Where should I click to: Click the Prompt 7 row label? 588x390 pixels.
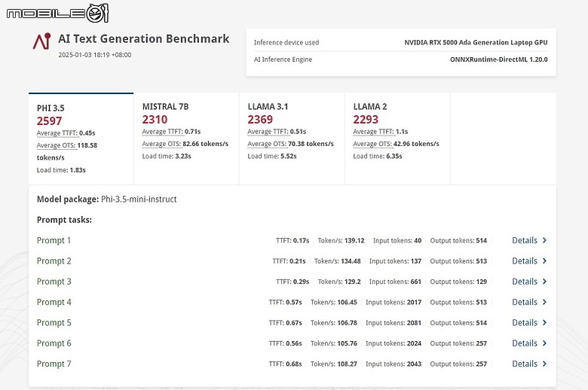point(54,364)
